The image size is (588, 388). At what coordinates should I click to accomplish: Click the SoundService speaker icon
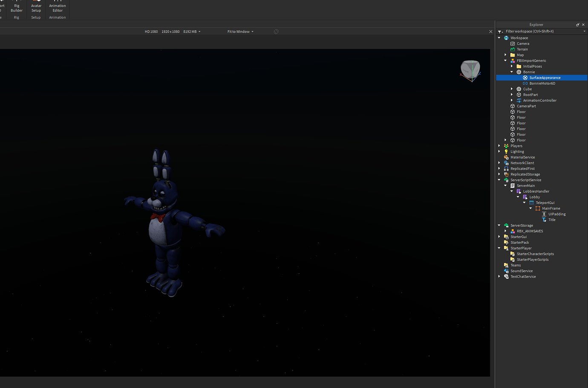pyautogui.click(x=506, y=271)
